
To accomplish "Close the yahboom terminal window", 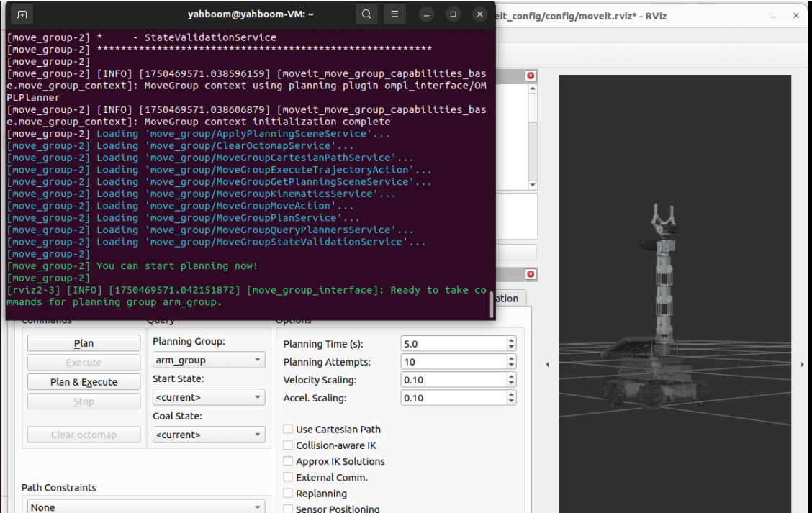I will click(x=480, y=14).
